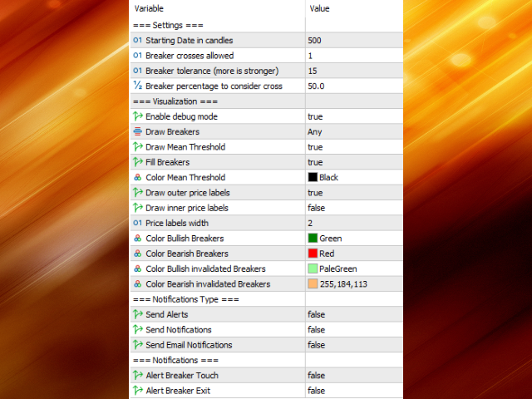Screen dimensions: 532x399
Task: Toggle the Alert Breaker Touch false value
Action: (x=354, y=375)
